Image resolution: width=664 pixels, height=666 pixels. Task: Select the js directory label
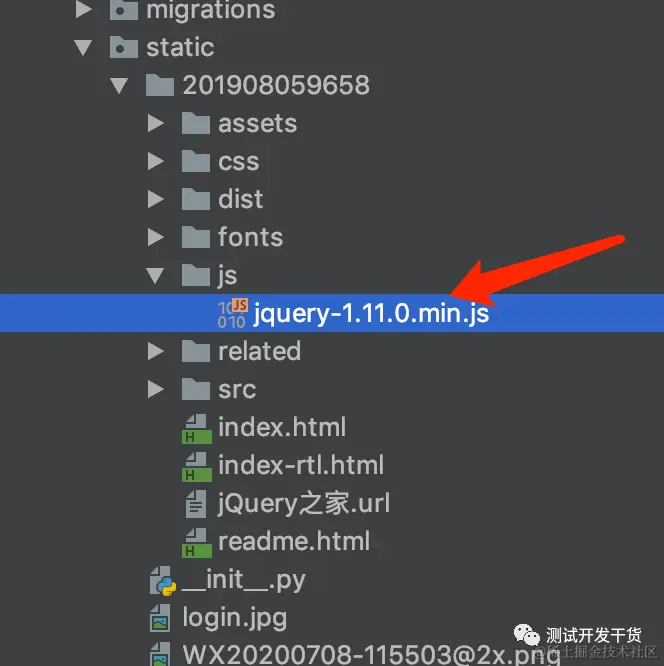click(227, 276)
